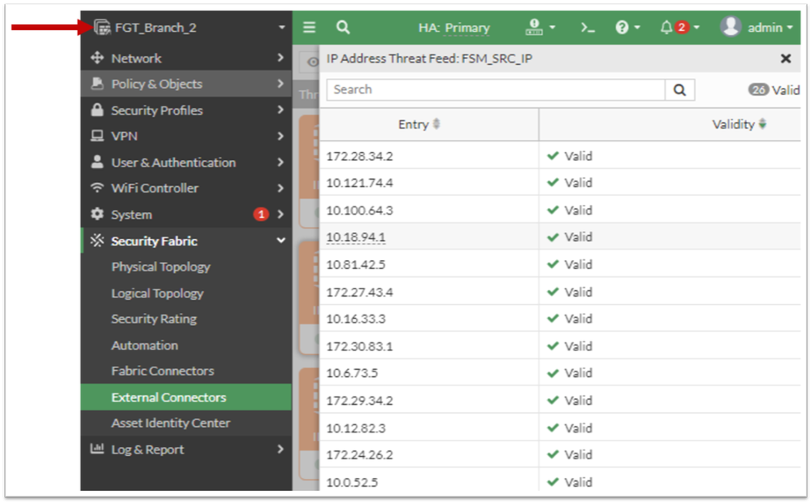Screen dimensions: 812x504
Task: Click the admin user avatar icon
Action: [x=731, y=27]
